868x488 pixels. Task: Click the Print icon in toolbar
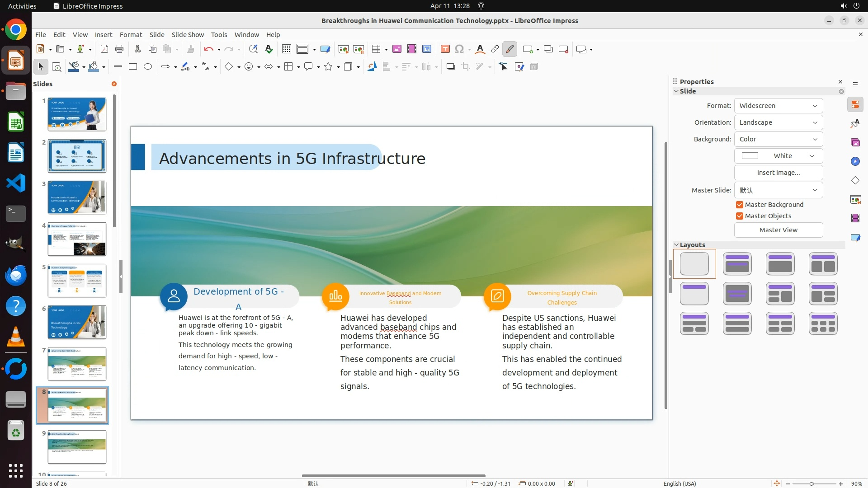pyautogui.click(x=119, y=49)
